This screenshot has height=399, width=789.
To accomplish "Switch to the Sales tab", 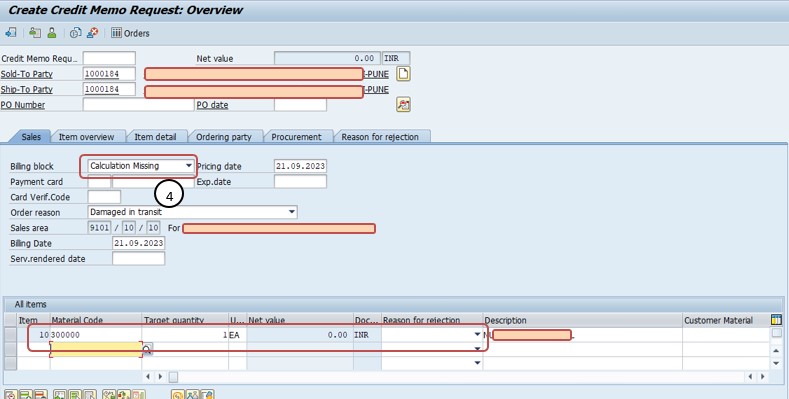I will (x=31, y=136).
